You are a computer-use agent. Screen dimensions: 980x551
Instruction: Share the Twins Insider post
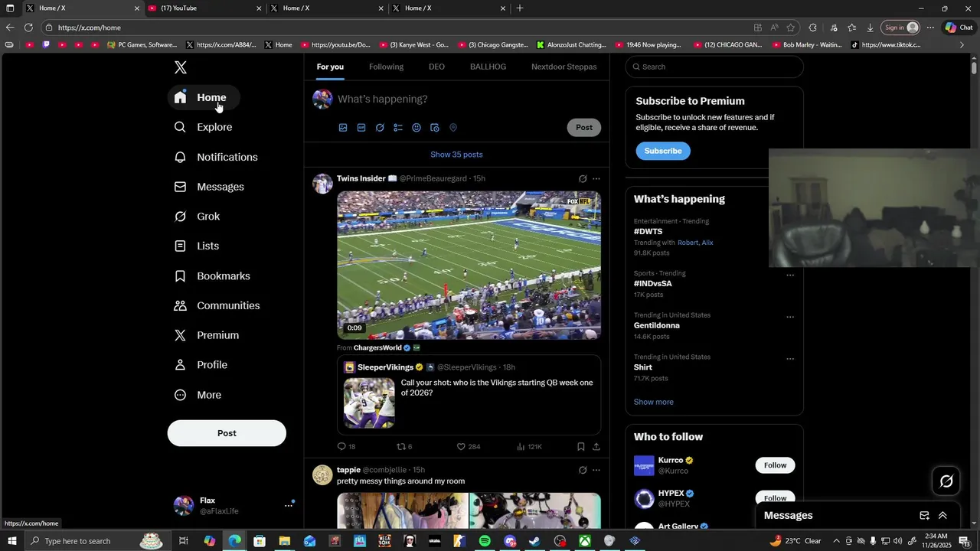point(596,446)
